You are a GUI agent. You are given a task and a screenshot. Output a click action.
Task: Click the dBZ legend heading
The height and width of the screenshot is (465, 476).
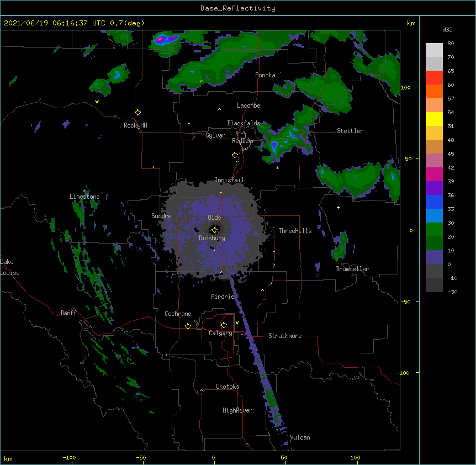447,29
